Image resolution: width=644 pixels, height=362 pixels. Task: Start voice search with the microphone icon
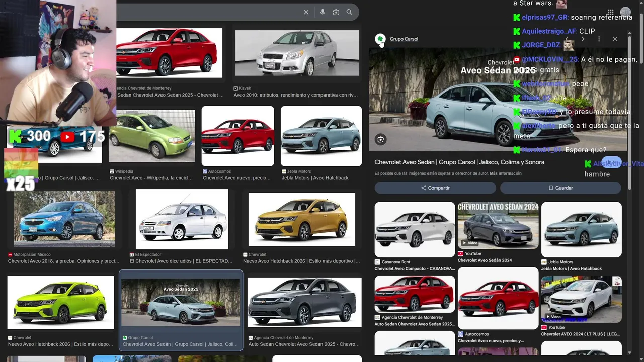pyautogui.click(x=323, y=12)
